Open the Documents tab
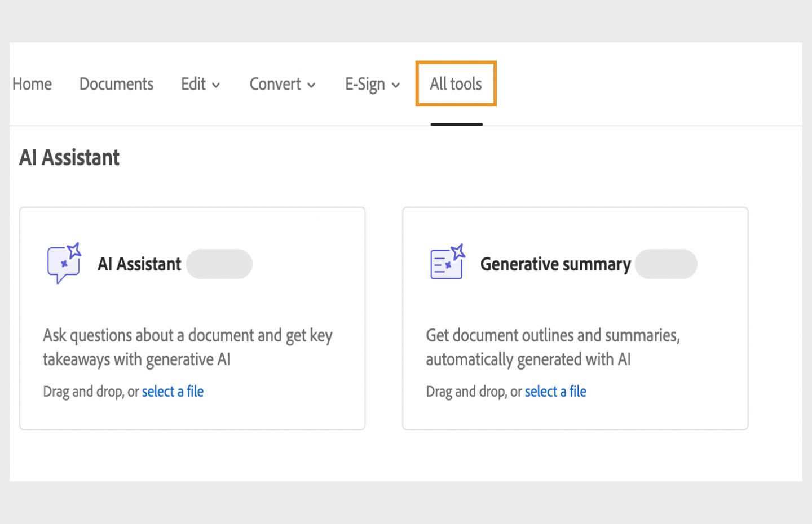 [x=116, y=84]
